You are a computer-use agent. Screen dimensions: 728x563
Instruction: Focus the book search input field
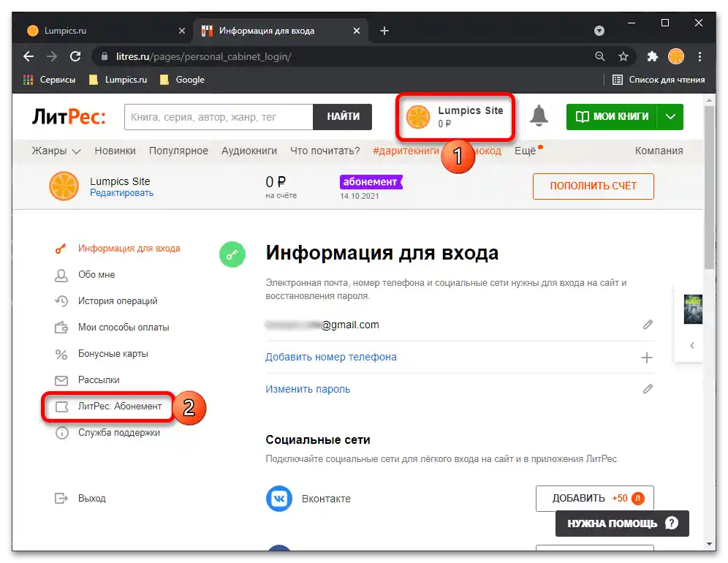coord(219,116)
